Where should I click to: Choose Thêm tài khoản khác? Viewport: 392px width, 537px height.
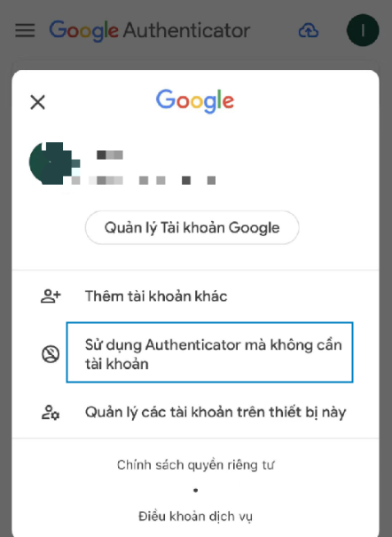pyautogui.click(x=156, y=296)
